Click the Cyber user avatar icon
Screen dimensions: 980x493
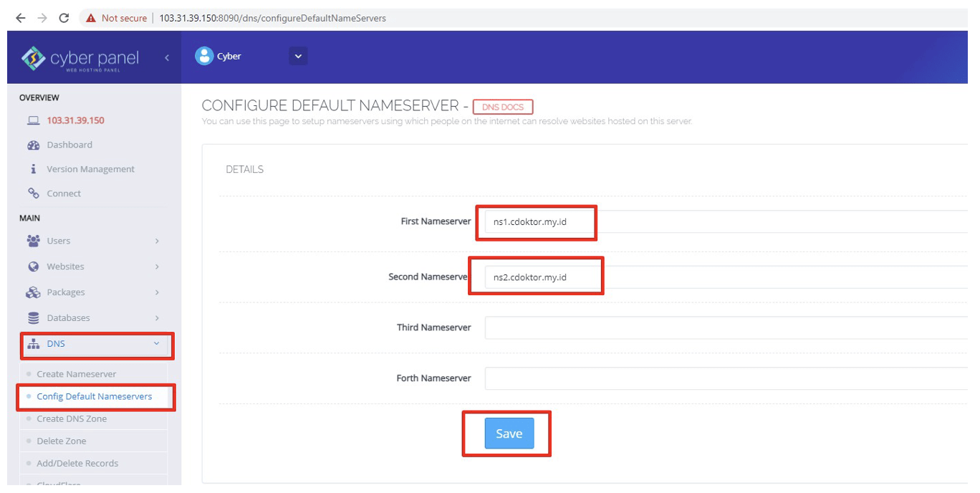[205, 55]
